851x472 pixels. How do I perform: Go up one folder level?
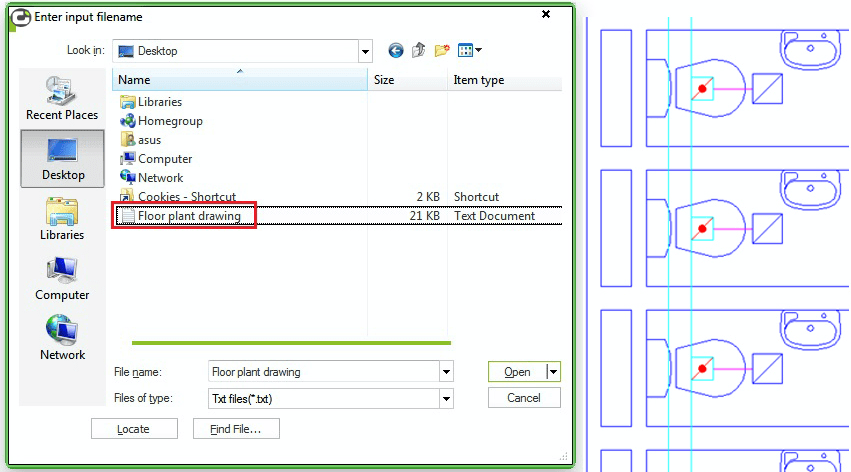tap(419, 50)
